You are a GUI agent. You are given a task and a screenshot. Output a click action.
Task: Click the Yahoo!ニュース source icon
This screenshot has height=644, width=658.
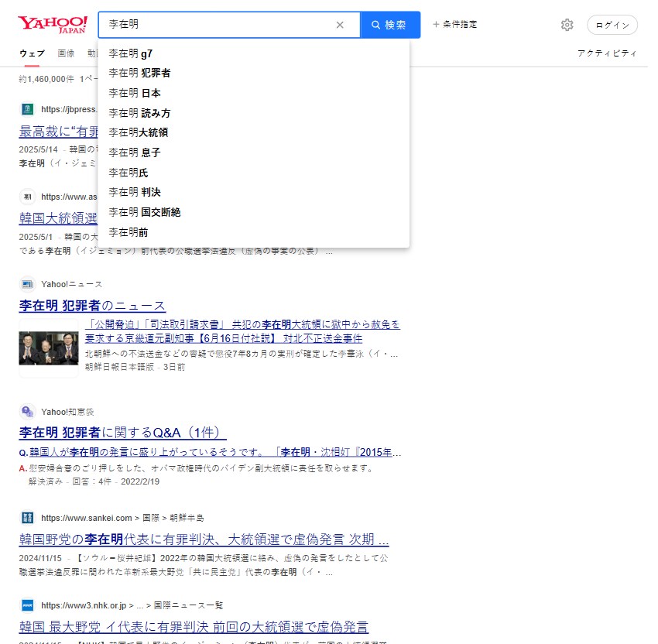pyautogui.click(x=28, y=284)
